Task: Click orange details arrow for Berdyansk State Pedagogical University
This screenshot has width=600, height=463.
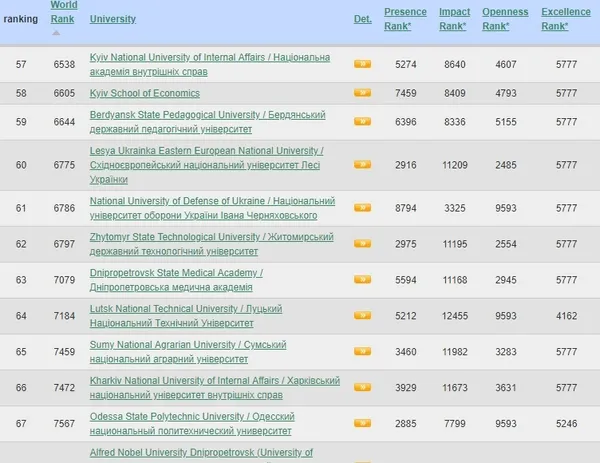Action: (362, 122)
